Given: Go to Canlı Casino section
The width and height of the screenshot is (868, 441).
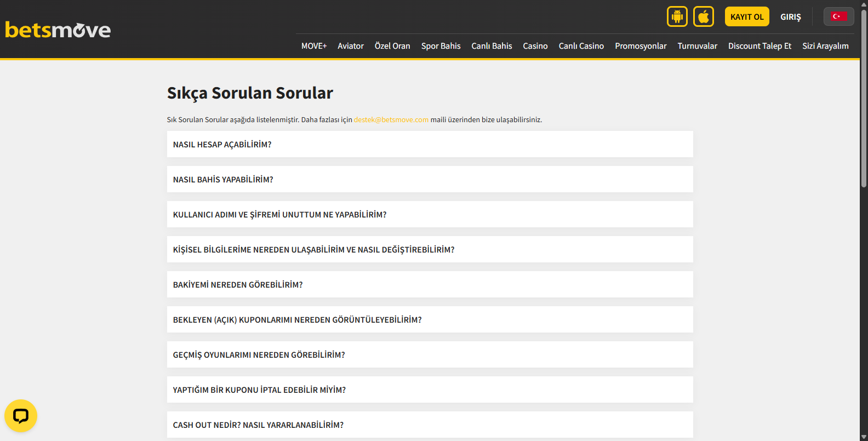Looking at the screenshot, I should (581, 46).
